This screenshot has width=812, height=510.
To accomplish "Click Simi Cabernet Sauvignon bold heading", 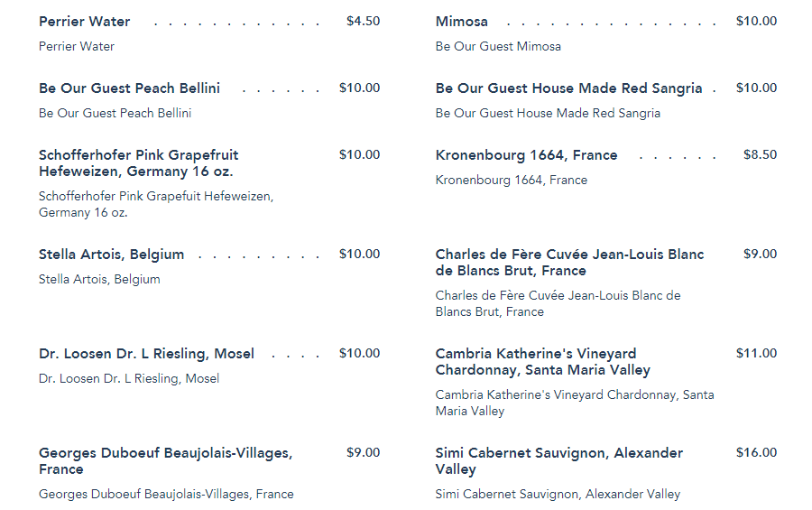I will [558, 461].
